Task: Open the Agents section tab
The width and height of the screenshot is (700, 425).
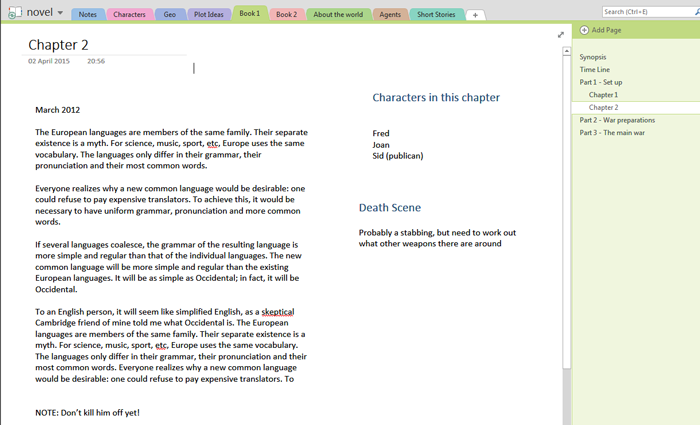Action: (390, 14)
